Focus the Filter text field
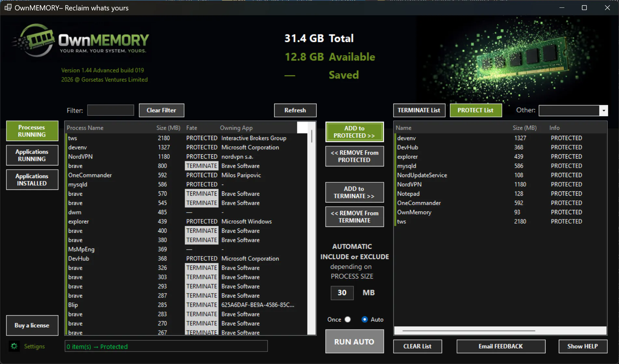The height and width of the screenshot is (364, 619). (111, 110)
